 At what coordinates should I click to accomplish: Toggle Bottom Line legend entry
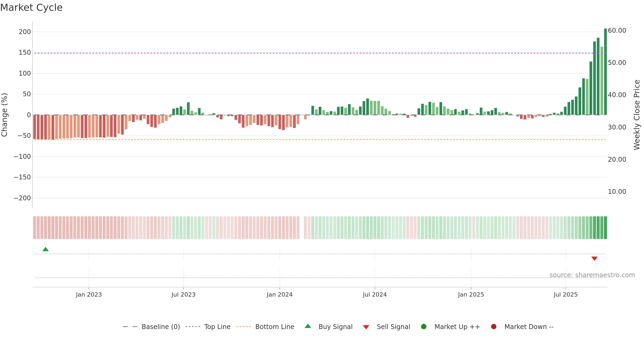(265, 327)
